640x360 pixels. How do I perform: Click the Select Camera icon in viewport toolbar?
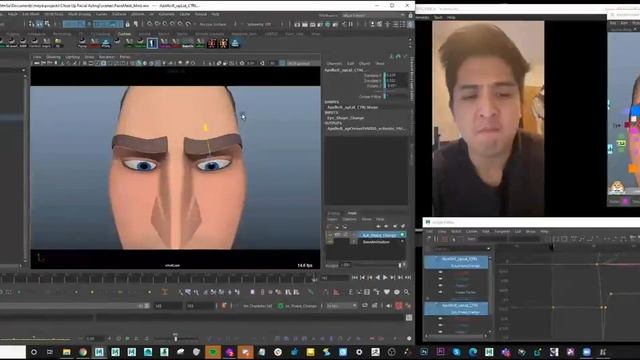(x=37, y=63)
